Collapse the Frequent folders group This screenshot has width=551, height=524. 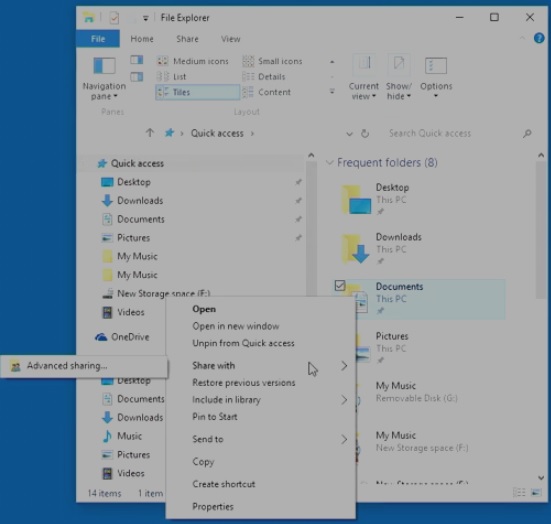(329, 162)
